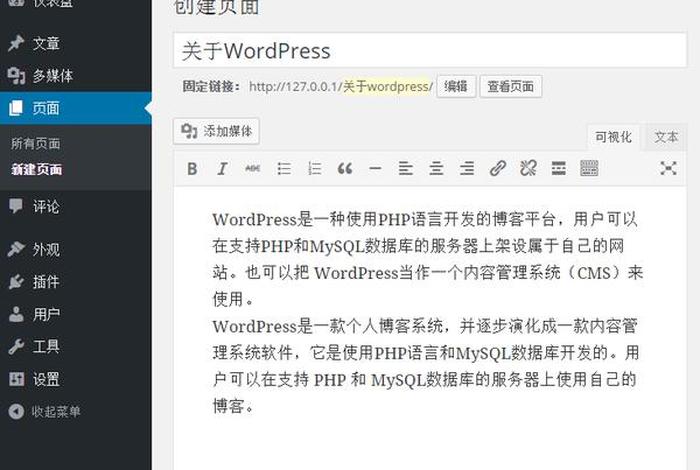Click the page title field 关于WordPress

(x=430, y=50)
